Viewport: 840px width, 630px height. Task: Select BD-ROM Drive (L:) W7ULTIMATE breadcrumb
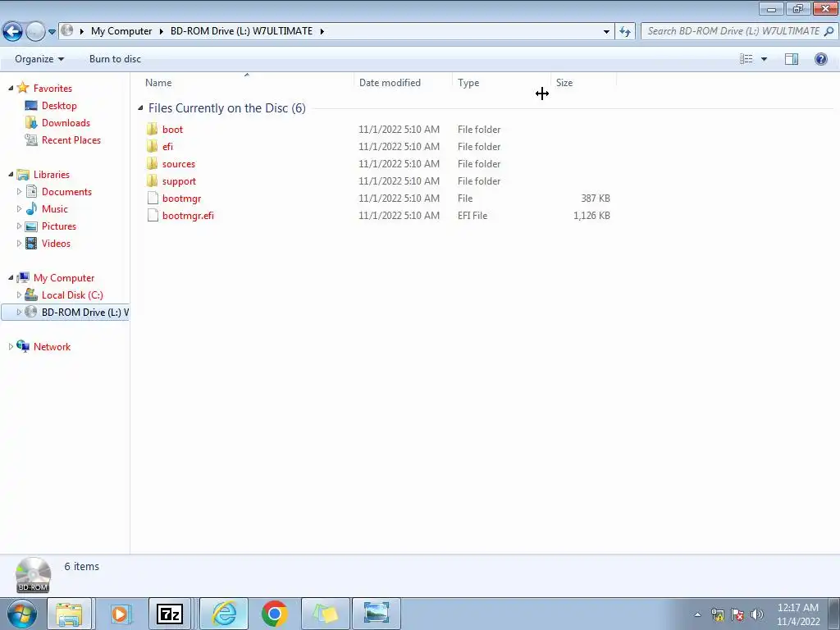coord(242,31)
